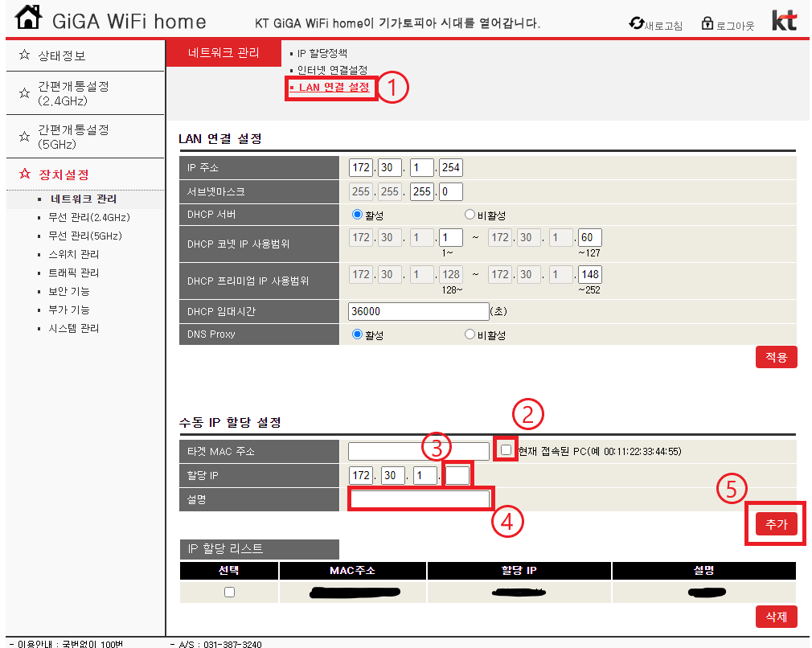Open the IP 할당정책 link
Screen dimensions: 812x648
[322, 53]
